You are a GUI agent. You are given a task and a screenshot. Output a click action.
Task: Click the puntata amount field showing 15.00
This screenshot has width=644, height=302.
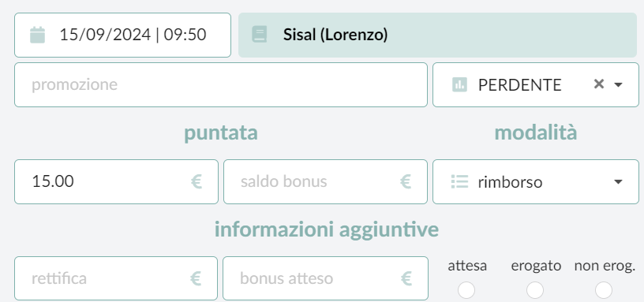tap(116, 182)
